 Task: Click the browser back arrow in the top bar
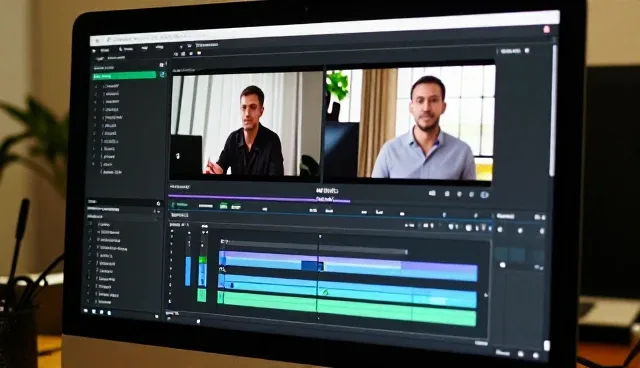tap(97, 40)
